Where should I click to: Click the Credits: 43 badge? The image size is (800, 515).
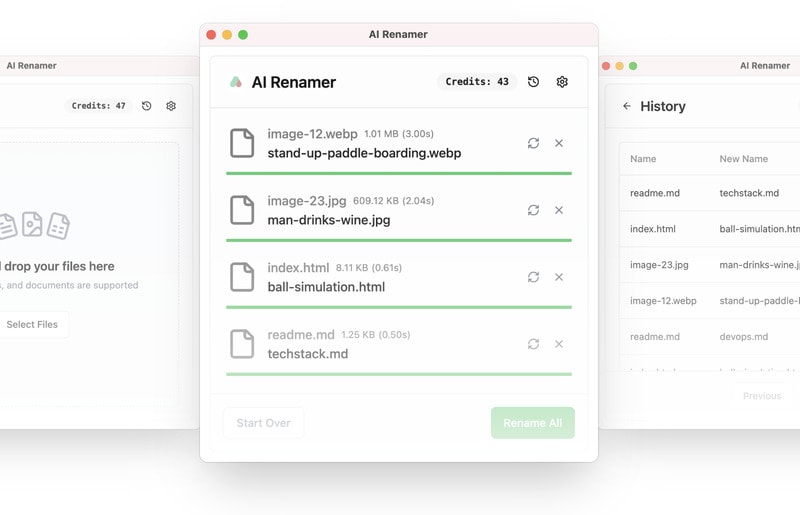477,82
